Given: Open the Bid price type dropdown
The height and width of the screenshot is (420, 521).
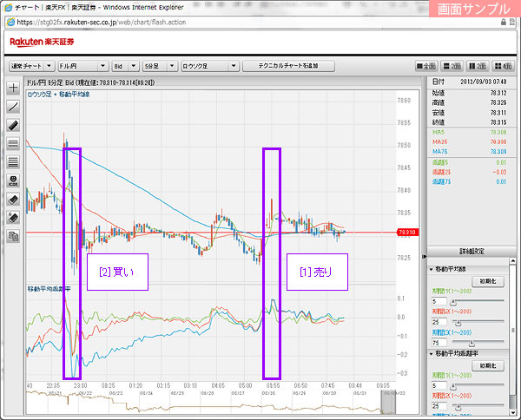Looking at the screenshot, I should pos(124,66).
